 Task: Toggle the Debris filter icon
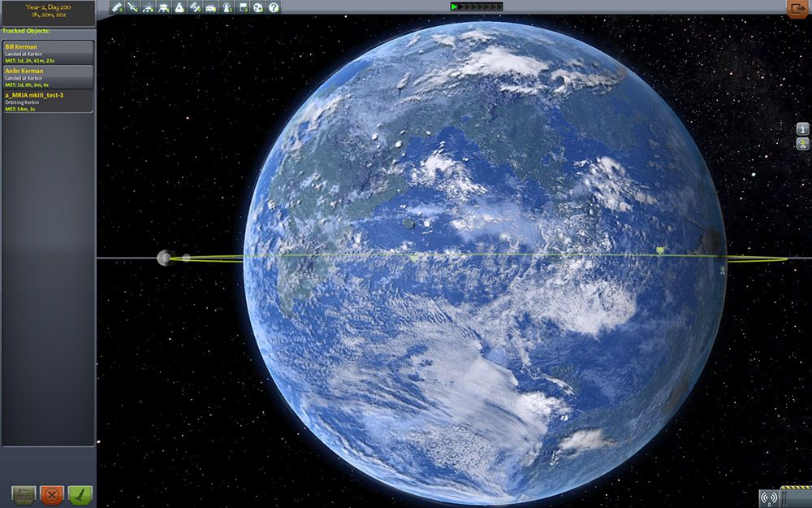(117, 7)
